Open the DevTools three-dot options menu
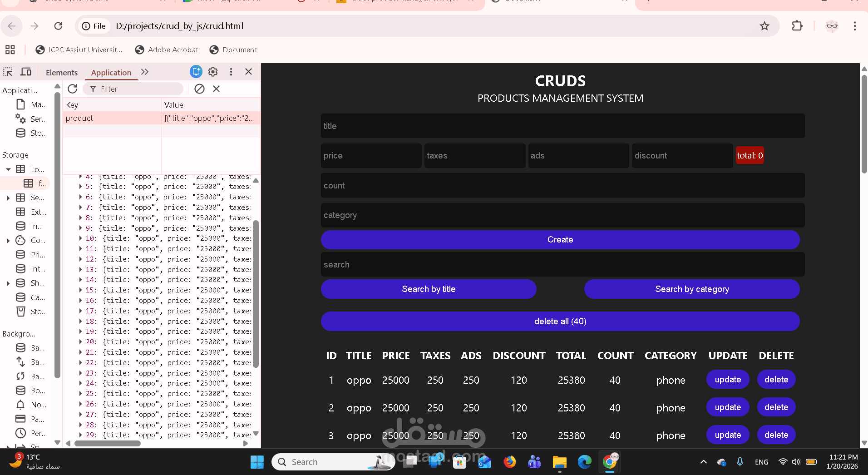Viewport: 868px width, 475px height. (x=231, y=72)
